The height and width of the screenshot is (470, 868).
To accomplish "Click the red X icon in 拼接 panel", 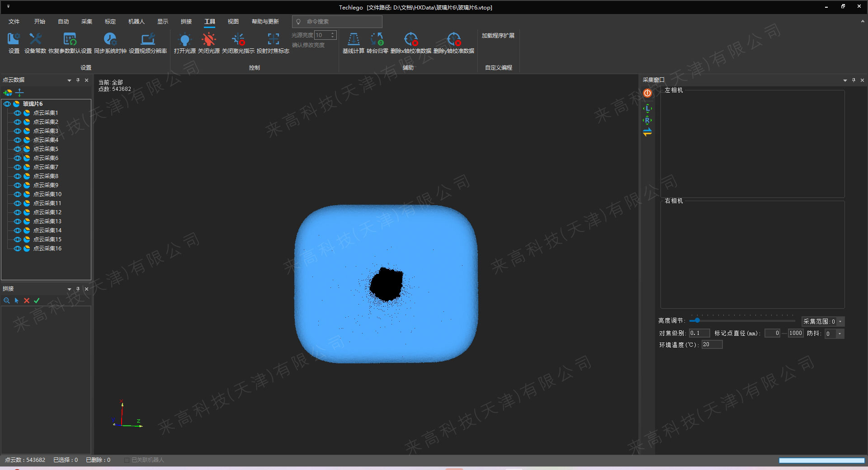I will pyautogui.click(x=27, y=301).
